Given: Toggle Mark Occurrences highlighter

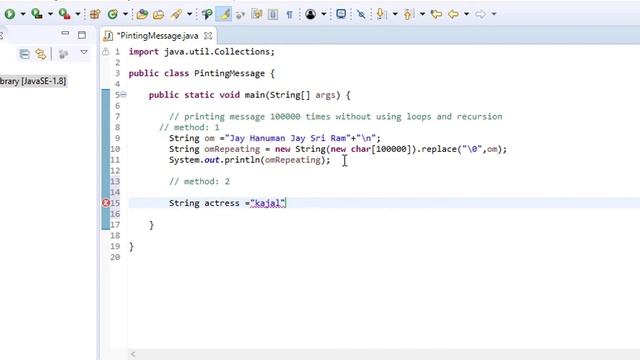Looking at the screenshot, I should pos(224,14).
